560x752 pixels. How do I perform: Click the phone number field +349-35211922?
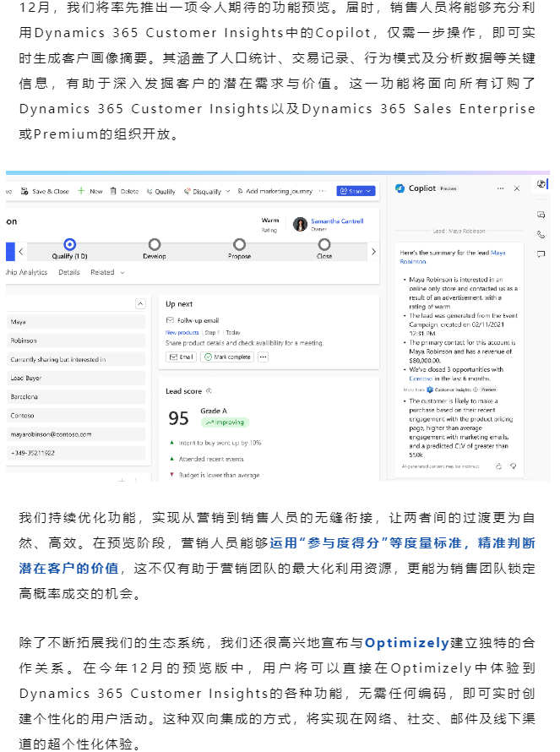pos(76,453)
